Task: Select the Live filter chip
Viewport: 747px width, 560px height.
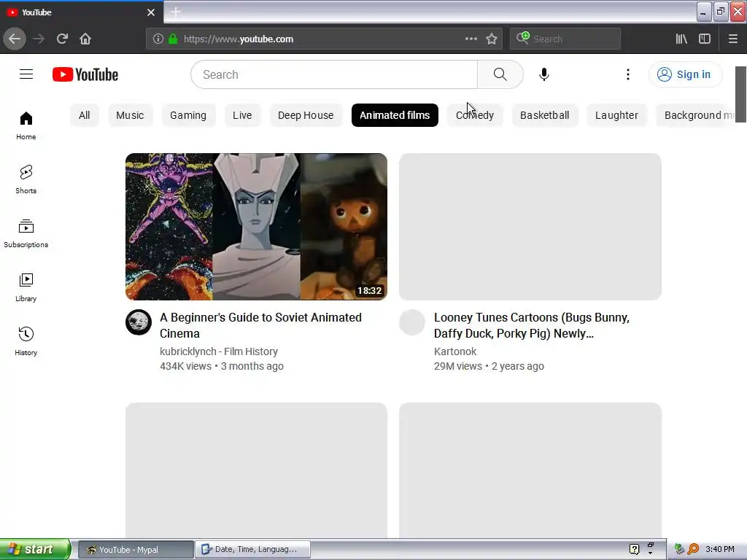Action: 242,115
